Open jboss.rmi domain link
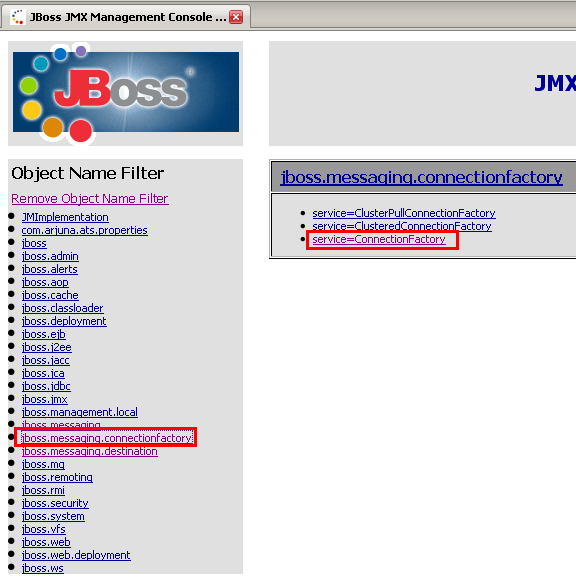 (x=43, y=490)
